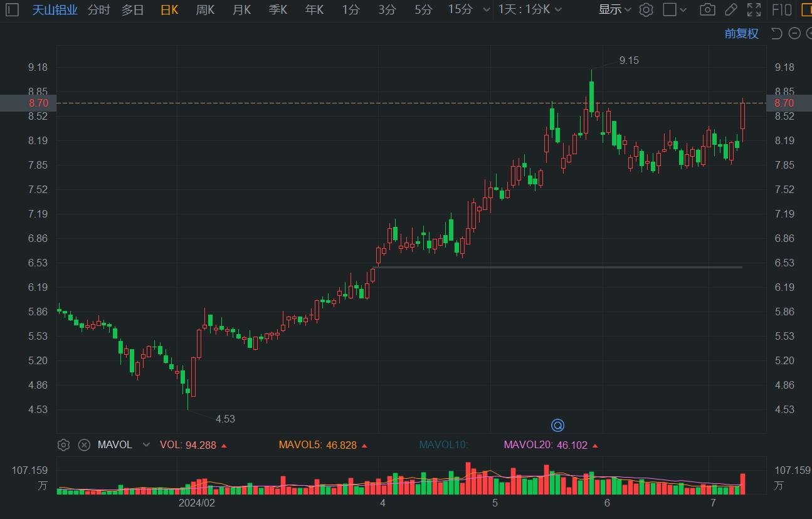Screen dimensions: 812x519
Task: Open the F10 company info
Action: pos(782,9)
